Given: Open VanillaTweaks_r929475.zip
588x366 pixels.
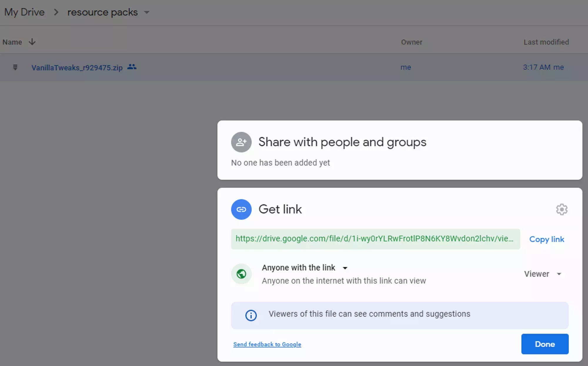Looking at the screenshot, I should click(77, 67).
